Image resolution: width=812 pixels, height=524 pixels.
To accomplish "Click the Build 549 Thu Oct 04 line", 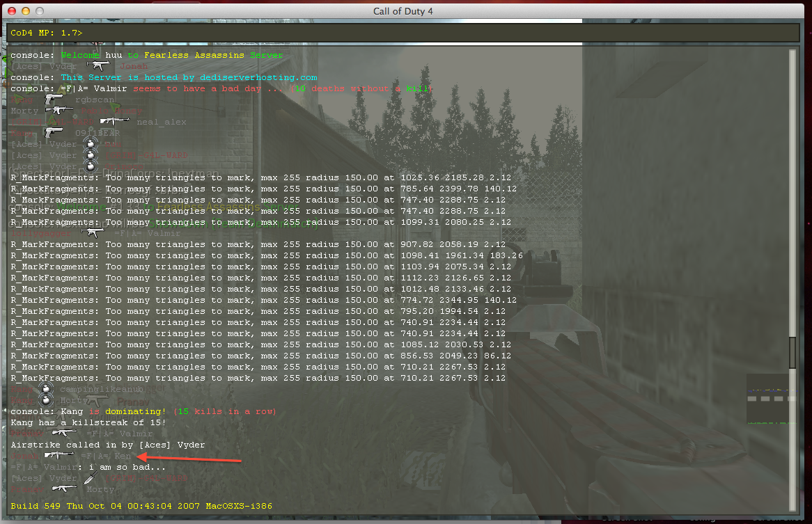I will click(x=141, y=505).
